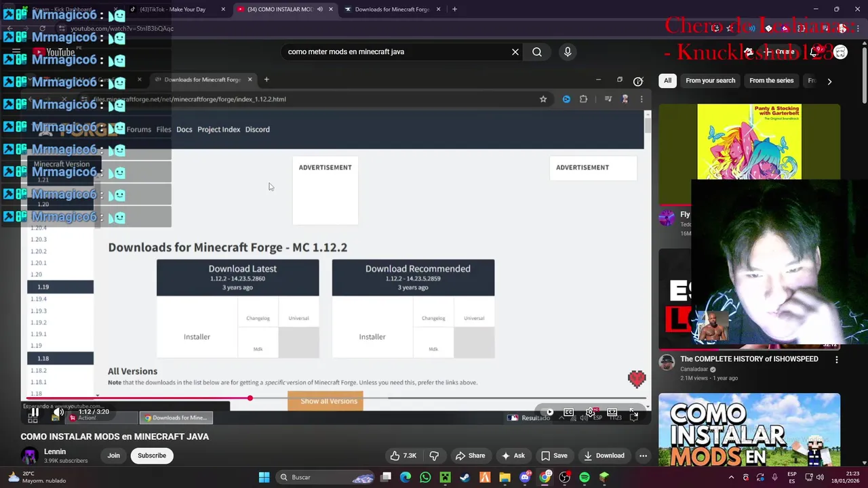Open the Lennin channel avatar
Screen dimensions: 868x488
point(29,455)
